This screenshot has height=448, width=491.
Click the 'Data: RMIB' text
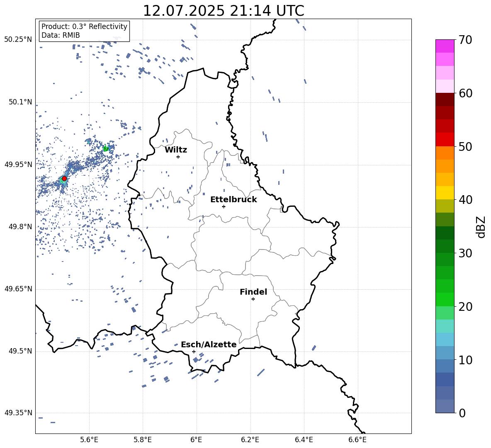click(x=61, y=35)
